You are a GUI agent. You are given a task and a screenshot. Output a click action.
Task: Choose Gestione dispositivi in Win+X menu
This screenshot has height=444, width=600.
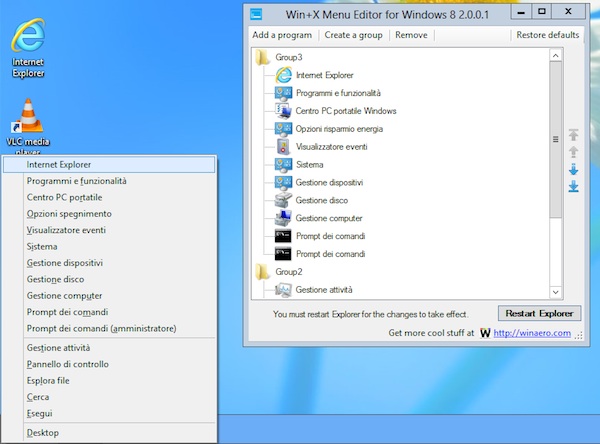tap(109, 263)
